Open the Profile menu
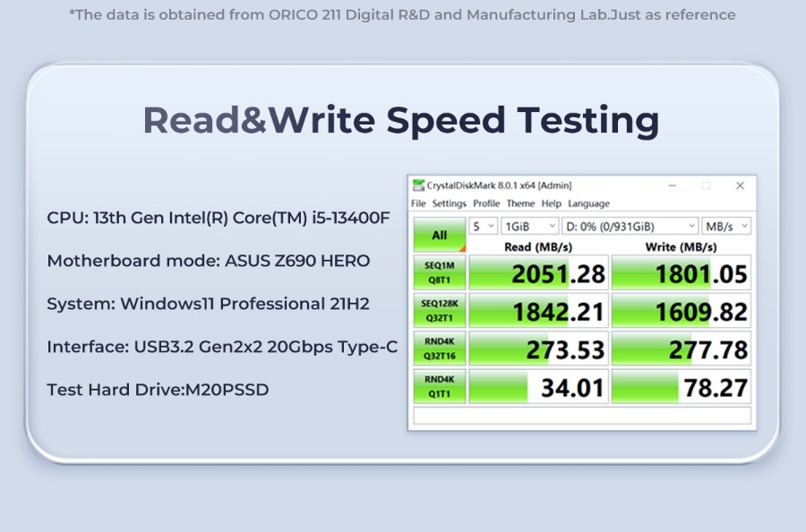The width and height of the screenshot is (806, 532). 488,203
